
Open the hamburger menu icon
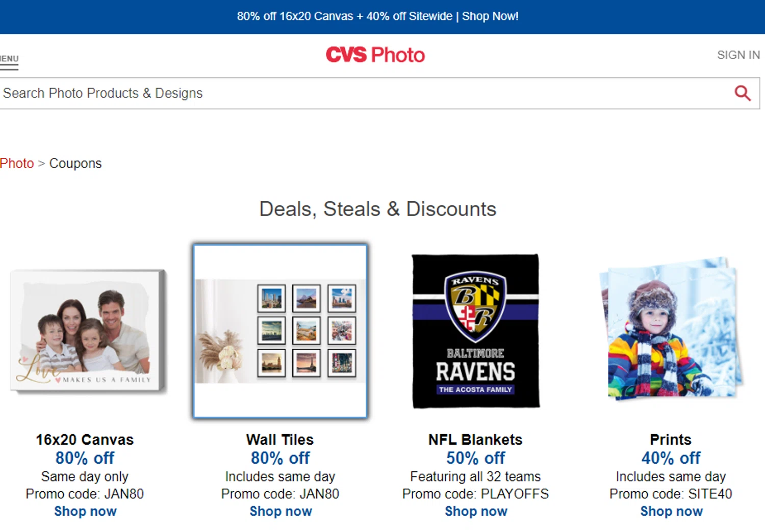[9, 66]
